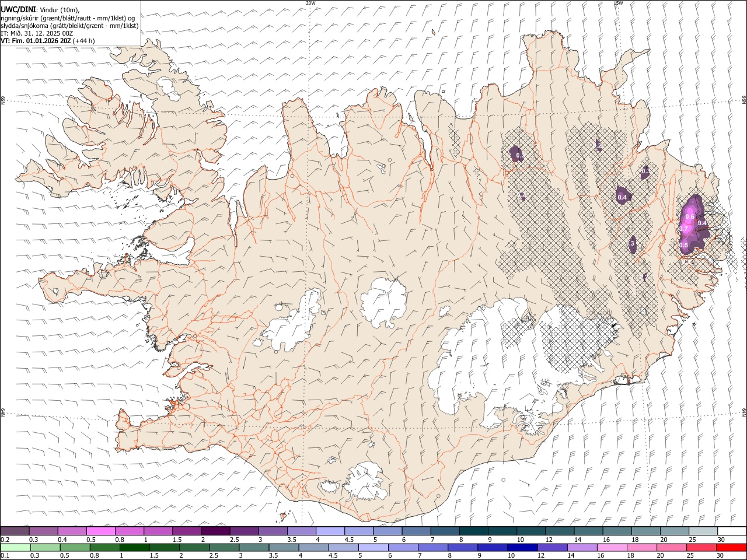Image resolution: width=747 pixels, height=560 pixels.
Task: Click the small white Drangajökull glacier in the Westfjords
Action: [x=170, y=87]
